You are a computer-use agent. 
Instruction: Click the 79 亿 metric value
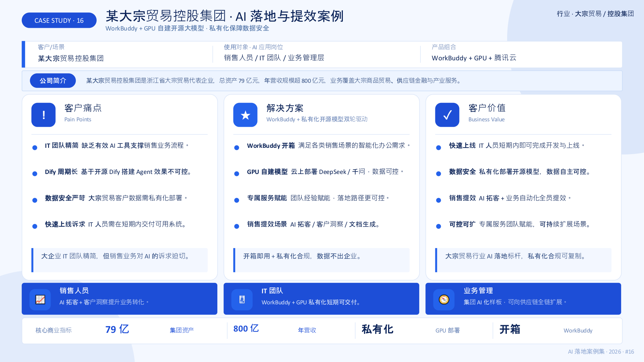[x=117, y=329]
